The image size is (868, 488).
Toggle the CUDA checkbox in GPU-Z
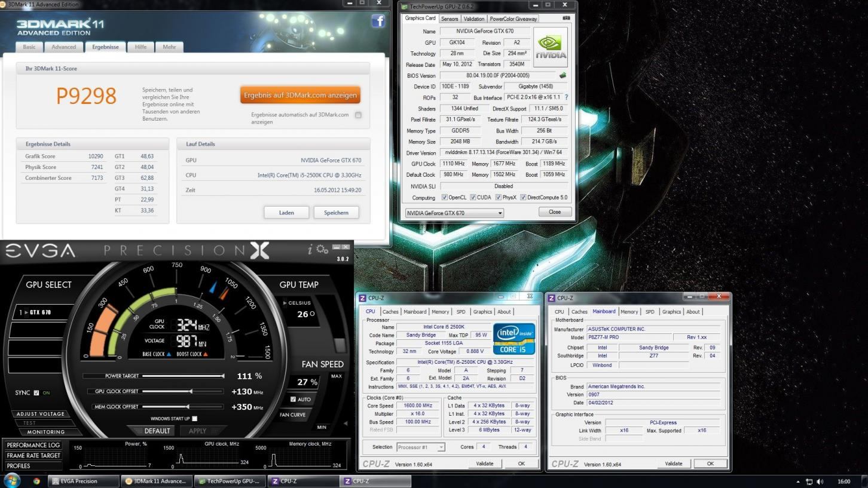pos(473,197)
